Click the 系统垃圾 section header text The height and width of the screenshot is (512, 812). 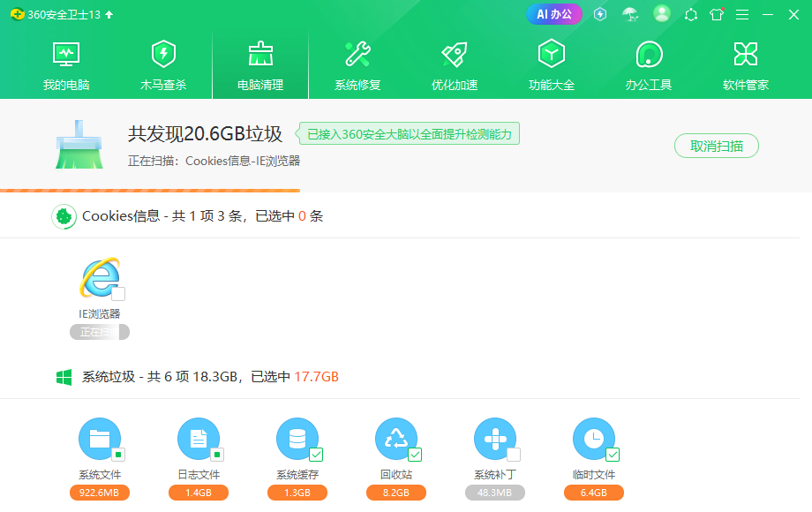coord(210,377)
